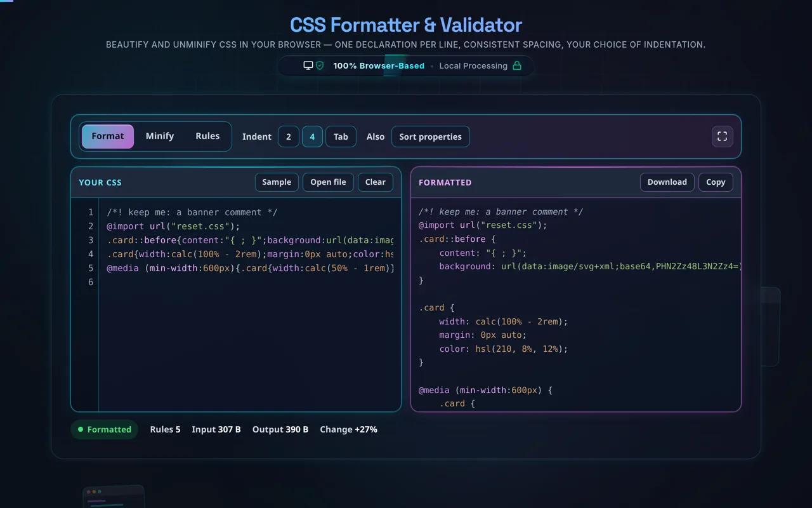812x508 pixels.
Task: Click the "Also" label in the toolbar
Action: [376, 137]
